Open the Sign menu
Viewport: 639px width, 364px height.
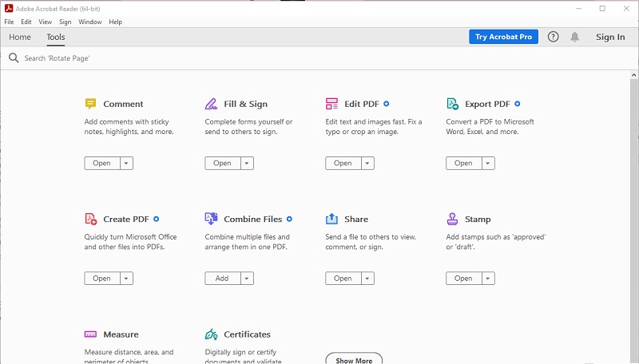tap(65, 22)
